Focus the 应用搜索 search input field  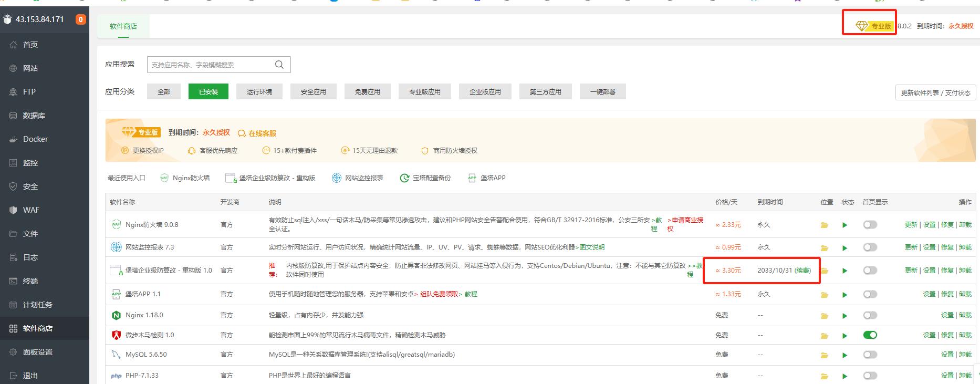(x=218, y=65)
